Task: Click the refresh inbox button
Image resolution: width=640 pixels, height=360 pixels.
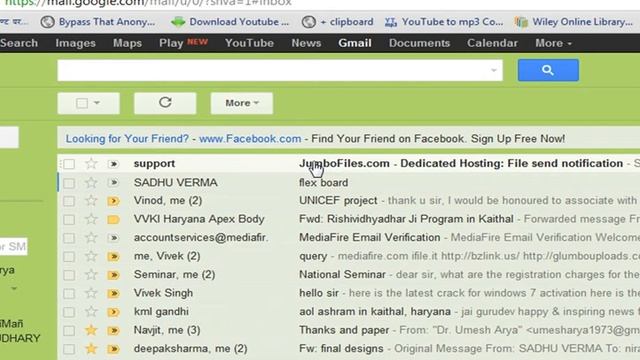Action: (165, 103)
